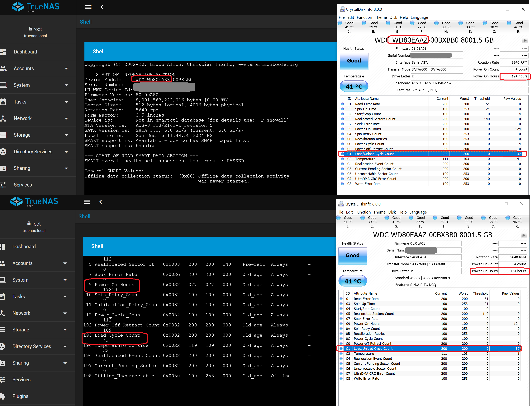Open File menu in upper CrystalDiskInfo
This screenshot has width=532, height=406.
coord(342,17)
